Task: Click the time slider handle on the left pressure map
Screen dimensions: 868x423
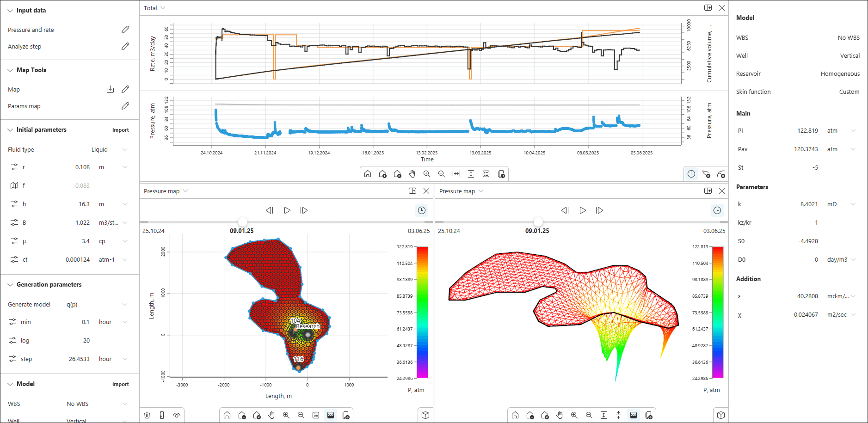Action: click(x=242, y=222)
